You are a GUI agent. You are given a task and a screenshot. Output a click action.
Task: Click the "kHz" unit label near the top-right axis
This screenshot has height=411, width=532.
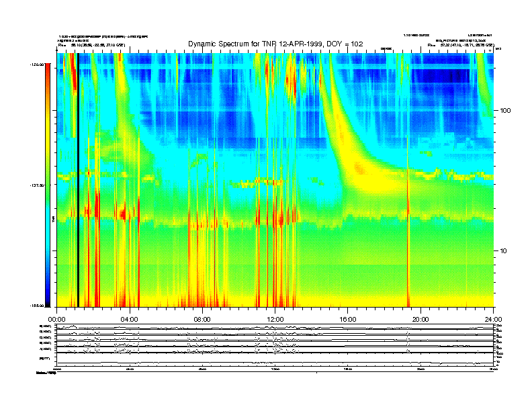pos(498,49)
